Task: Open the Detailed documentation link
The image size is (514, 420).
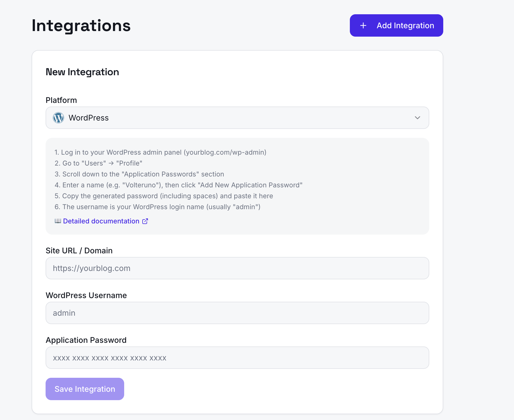Action: click(x=101, y=221)
